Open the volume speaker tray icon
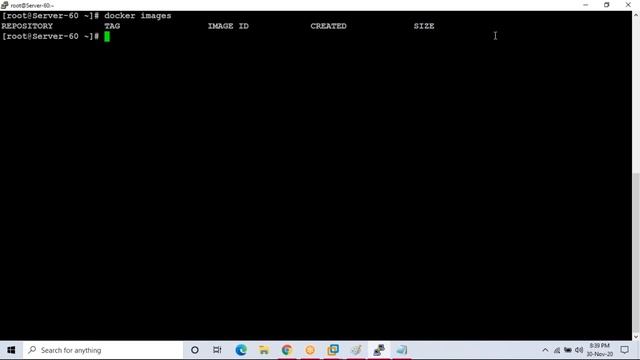The image size is (640, 360). [579, 350]
